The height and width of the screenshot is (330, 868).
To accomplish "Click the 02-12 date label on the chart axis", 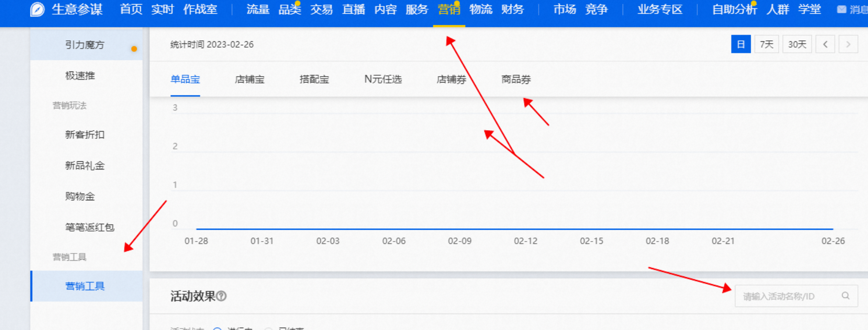I will tap(526, 241).
